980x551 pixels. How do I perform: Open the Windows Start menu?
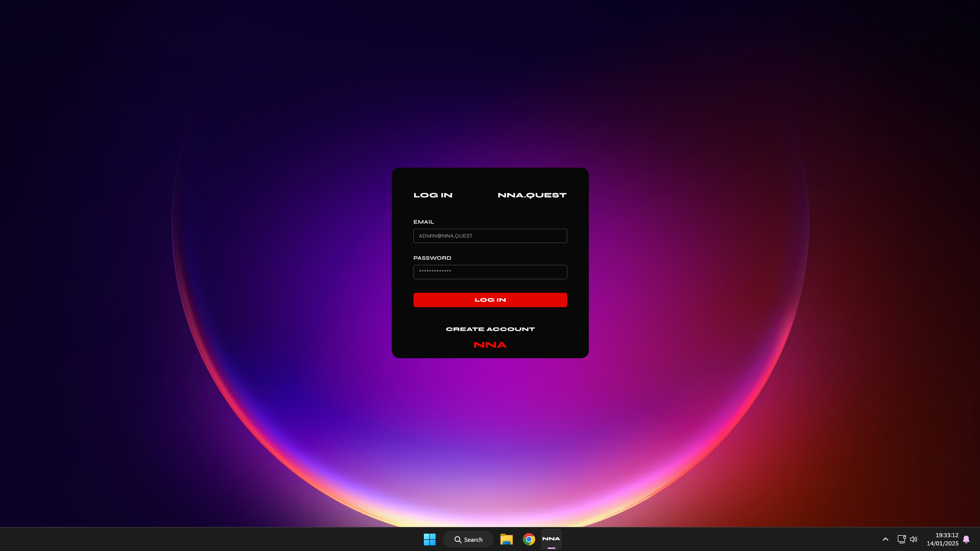point(429,539)
